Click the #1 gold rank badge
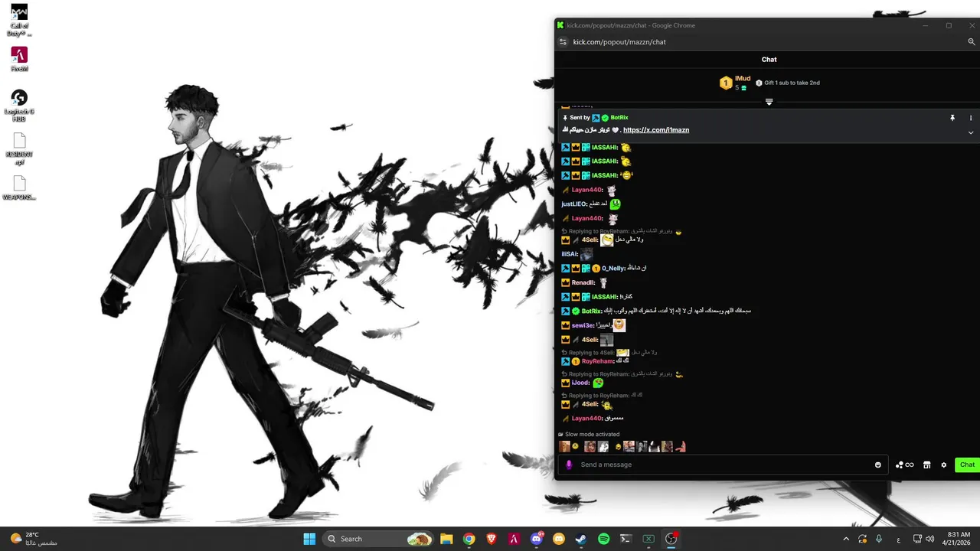 (x=726, y=83)
